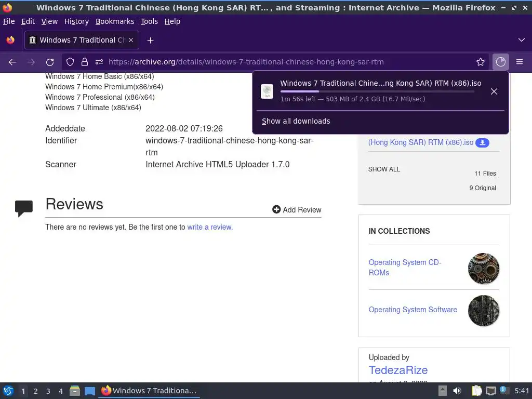Screen dimensions: 532x399
Task: Open the Edit menu
Action: (28, 21)
